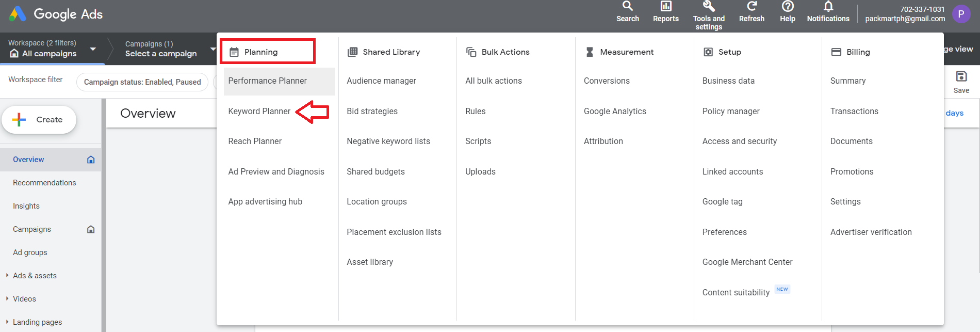Open Bid strategies
Viewport: 980px width, 332px height.
pos(372,111)
